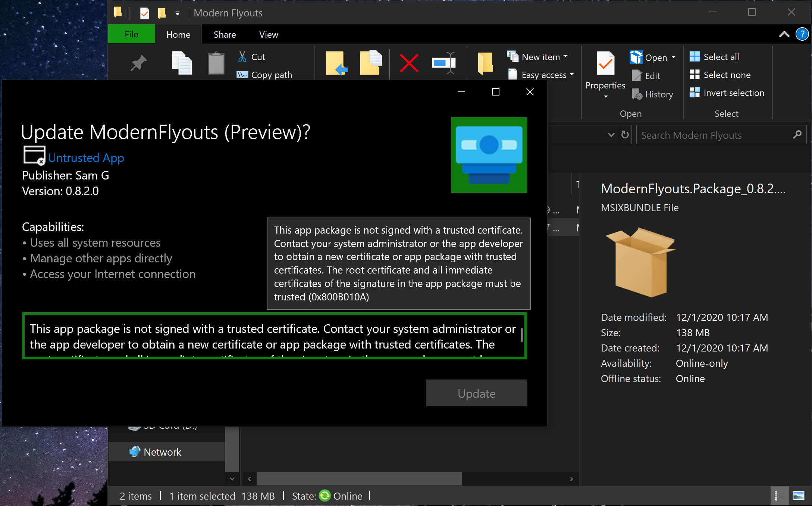Viewport: 812px width, 506px height.
Task: Click the blue Help icon
Action: coord(802,34)
